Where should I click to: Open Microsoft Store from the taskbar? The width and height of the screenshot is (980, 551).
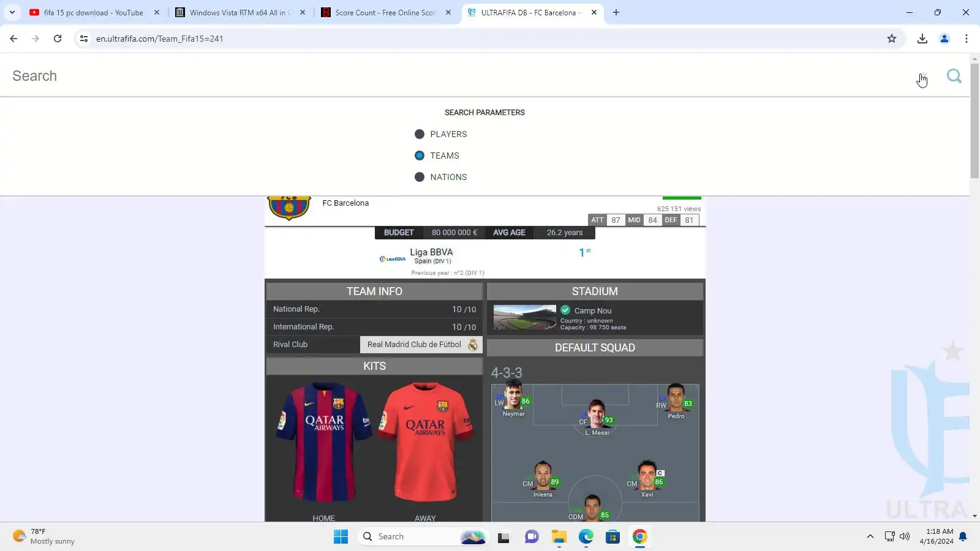click(612, 537)
